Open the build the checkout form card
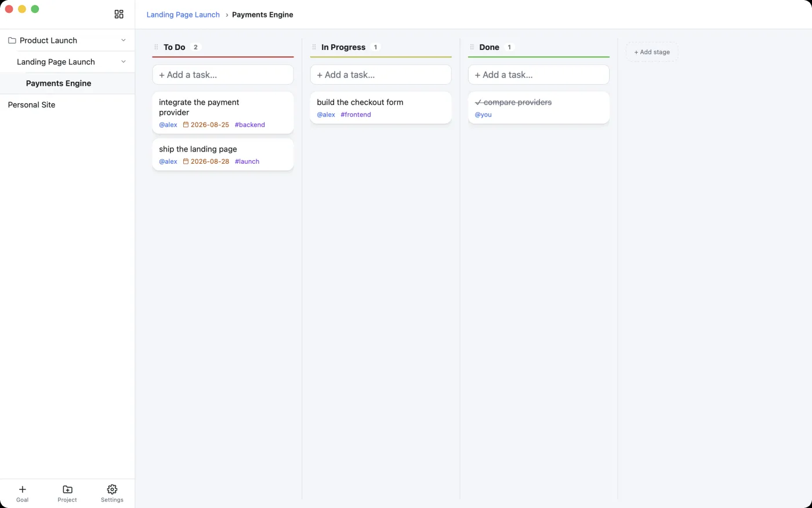The width and height of the screenshot is (812, 508). pyautogui.click(x=380, y=107)
